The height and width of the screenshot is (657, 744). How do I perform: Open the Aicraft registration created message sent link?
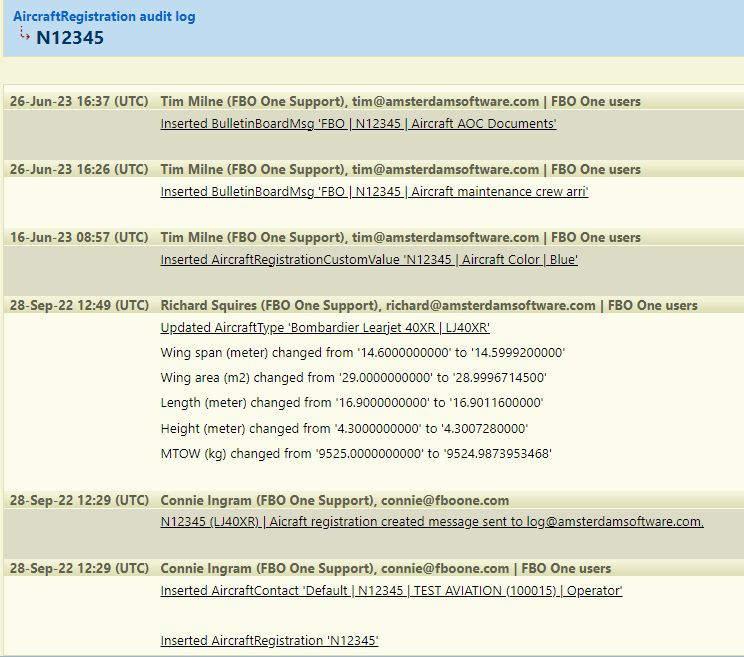(432, 522)
